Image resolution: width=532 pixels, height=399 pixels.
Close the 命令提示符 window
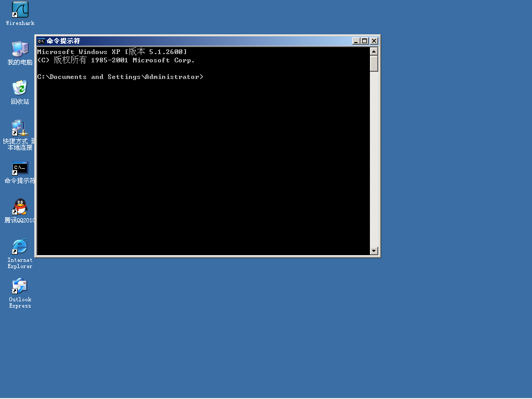[374, 41]
